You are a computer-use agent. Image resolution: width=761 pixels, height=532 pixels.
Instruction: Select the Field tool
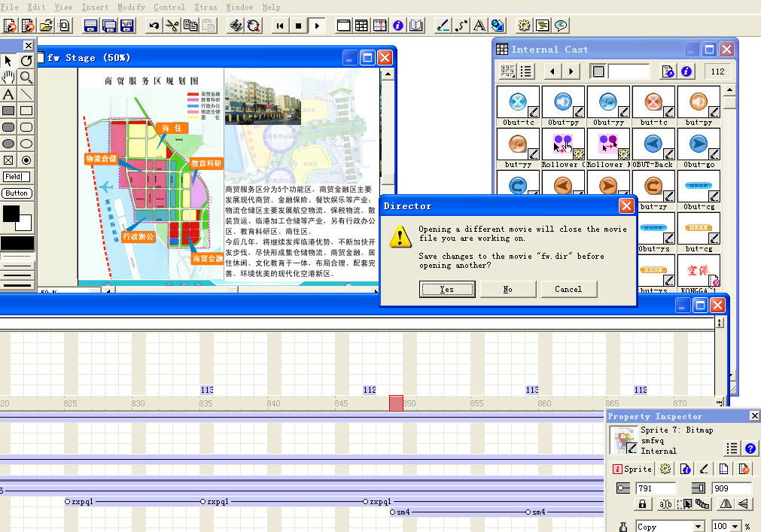(x=17, y=177)
